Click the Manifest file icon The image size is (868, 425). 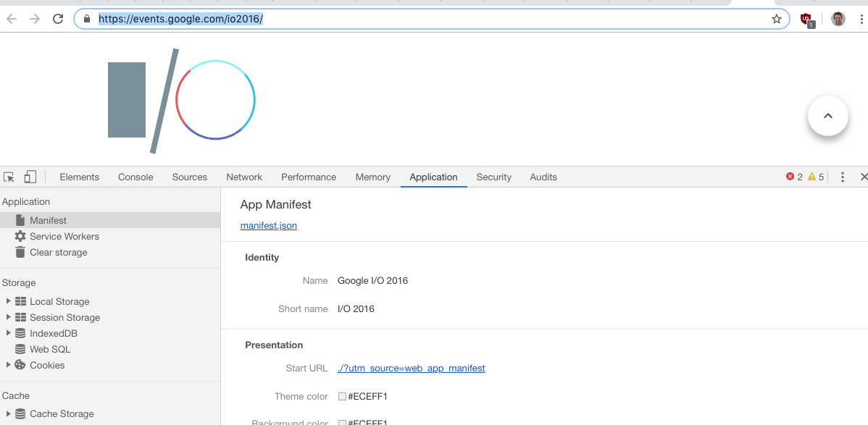20,220
